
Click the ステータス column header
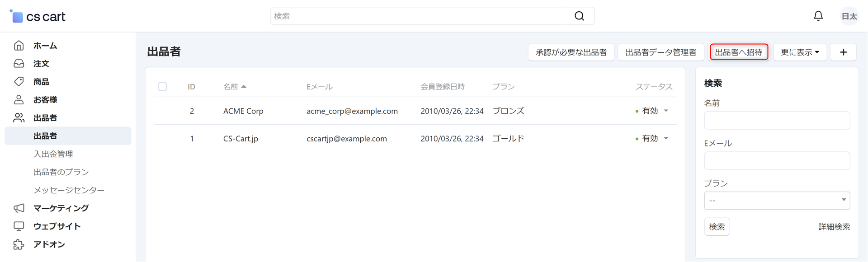pyautogui.click(x=654, y=87)
